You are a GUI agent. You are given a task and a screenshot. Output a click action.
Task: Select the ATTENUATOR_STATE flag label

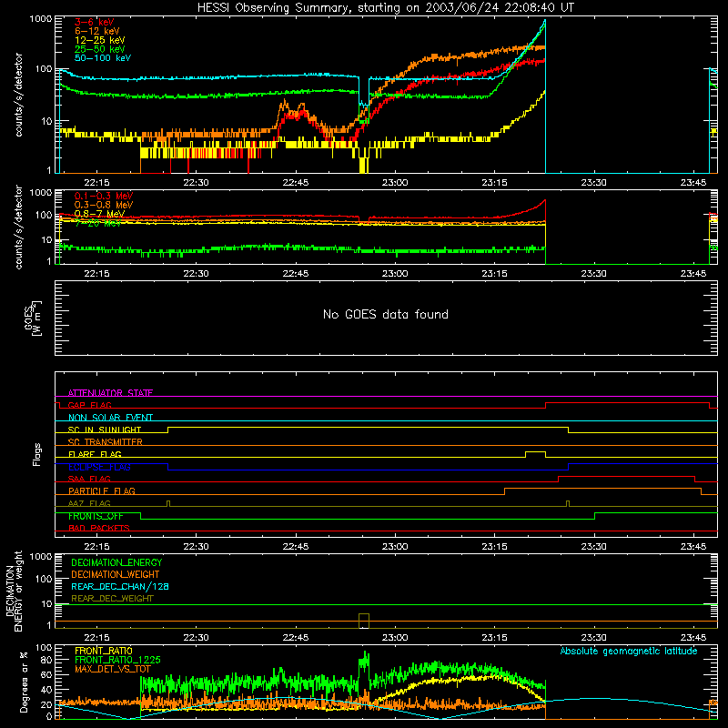click(110, 393)
